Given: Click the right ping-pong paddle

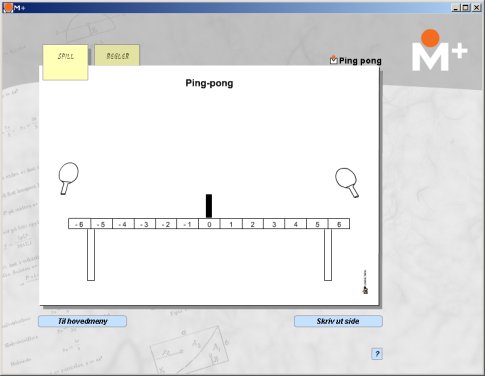Looking at the screenshot, I should click(x=347, y=182).
